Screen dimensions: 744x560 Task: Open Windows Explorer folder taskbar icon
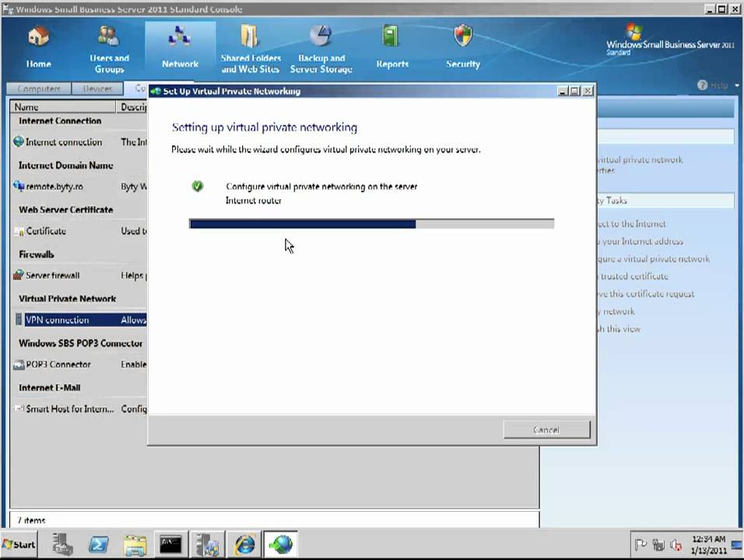click(x=135, y=544)
